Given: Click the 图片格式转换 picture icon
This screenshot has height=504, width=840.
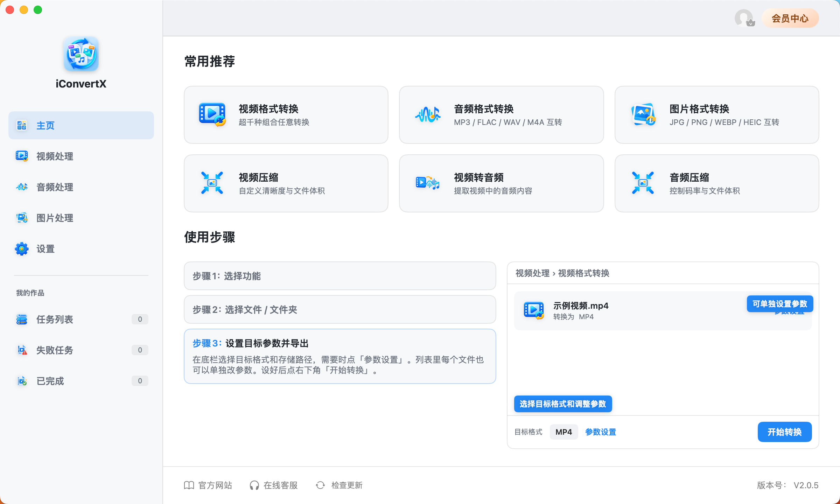Looking at the screenshot, I should [x=643, y=114].
